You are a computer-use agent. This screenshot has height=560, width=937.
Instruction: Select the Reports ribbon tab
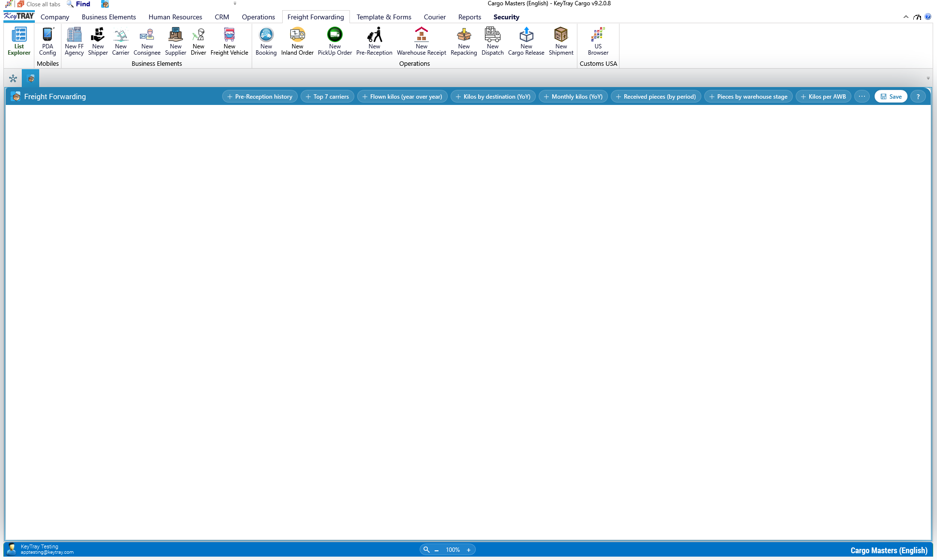pos(469,17)
